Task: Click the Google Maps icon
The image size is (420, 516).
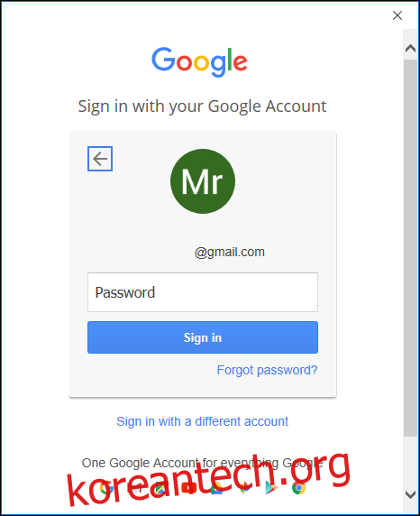Action: tap(160, 488)
